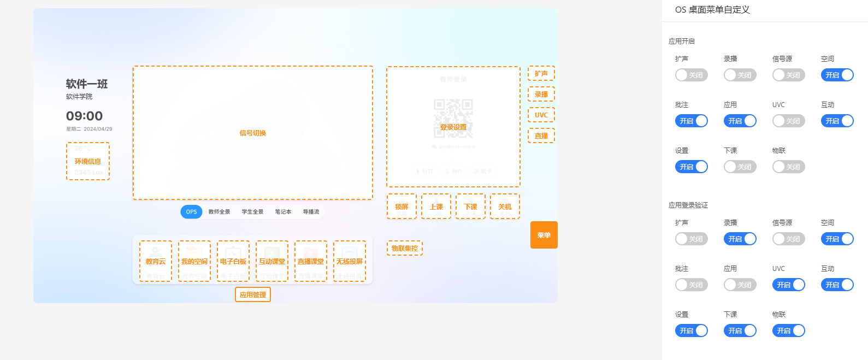Select the 电子白板 app tile
The width and height of the screenshot is (868, 360).
[233, 261]
